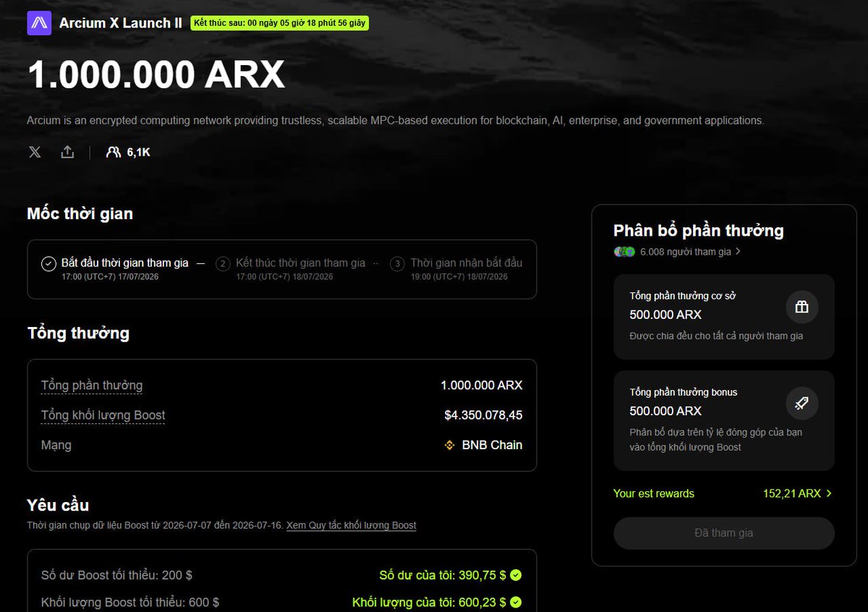Screen dimensions: 868x612
Task: Click the Arcium purple logo icon
Action: pos(39,23)
